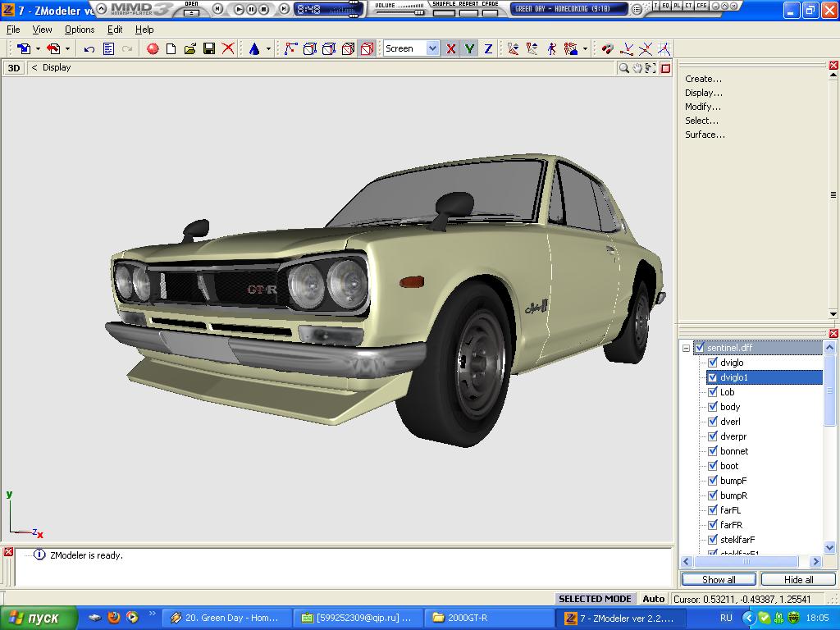Click the red square maximize viewport icon

[x=665, y=68]
